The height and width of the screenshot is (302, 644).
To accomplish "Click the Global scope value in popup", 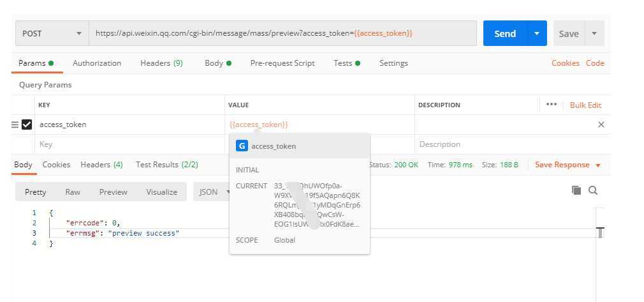I will pos(284,240).
